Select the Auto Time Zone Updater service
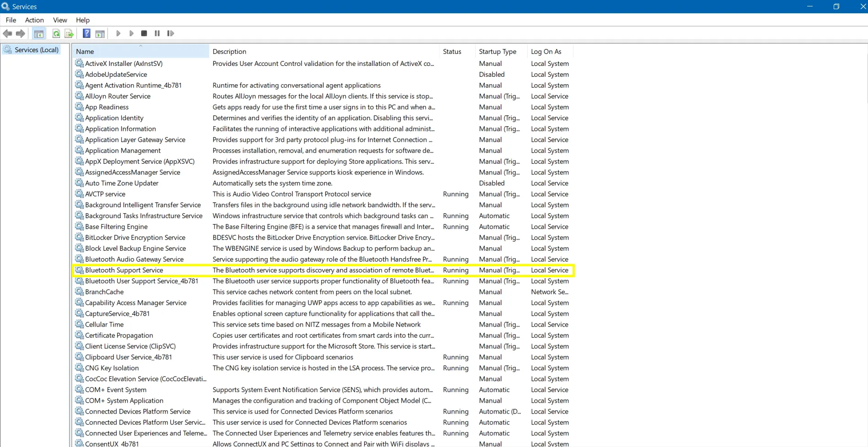 (122, 183)
